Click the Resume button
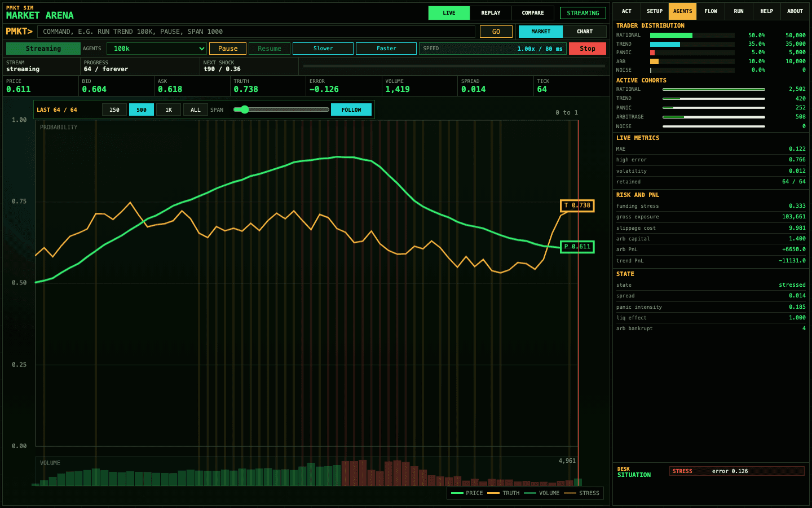 (270, 49)
